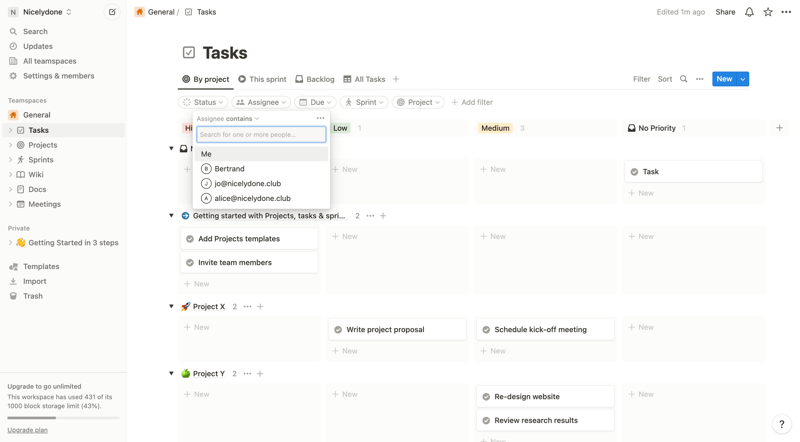Open the Project filter dropdown

tap(418, 102)
